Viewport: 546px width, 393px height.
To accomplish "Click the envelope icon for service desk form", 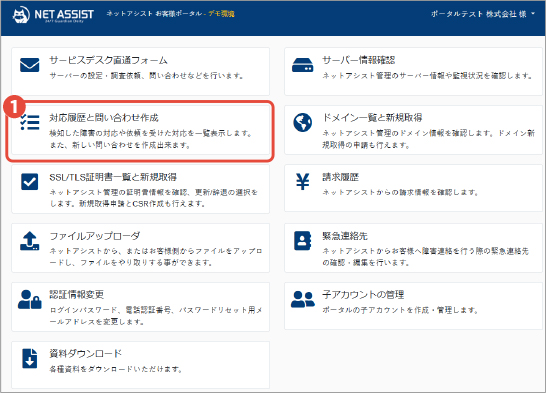I will point(30,65).
